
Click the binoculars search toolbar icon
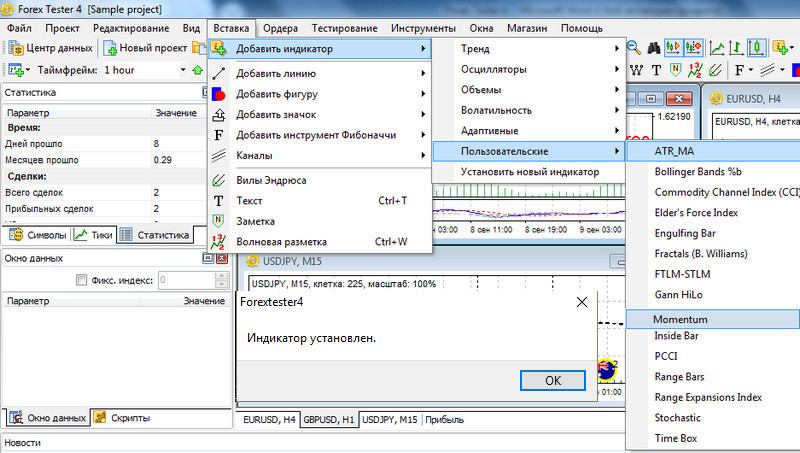654,48
